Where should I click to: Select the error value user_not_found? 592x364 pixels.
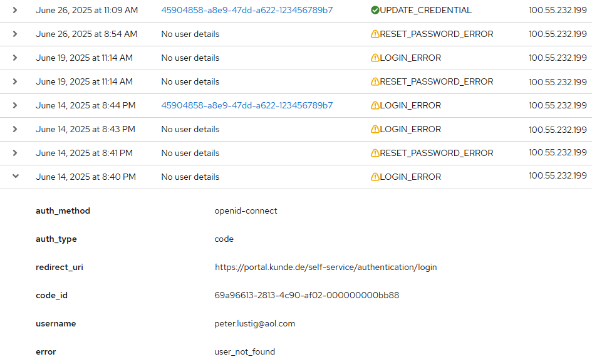245,352
